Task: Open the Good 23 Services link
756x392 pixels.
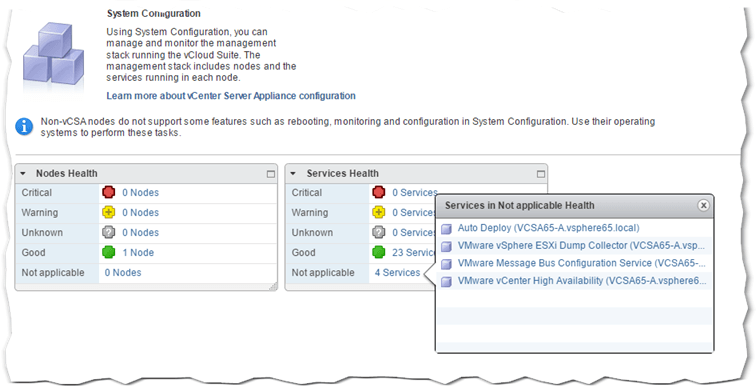Action: coord(413,252)
